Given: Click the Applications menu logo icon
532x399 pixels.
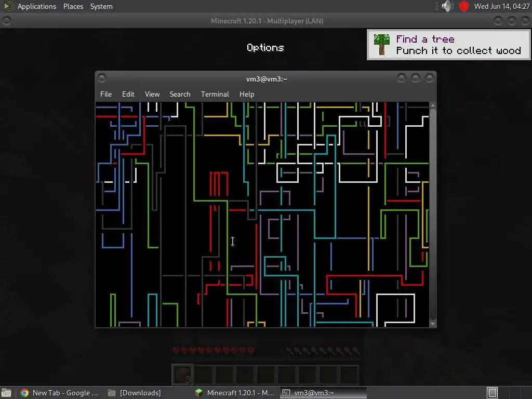Looking at the screenshot, I should [8, 6].
